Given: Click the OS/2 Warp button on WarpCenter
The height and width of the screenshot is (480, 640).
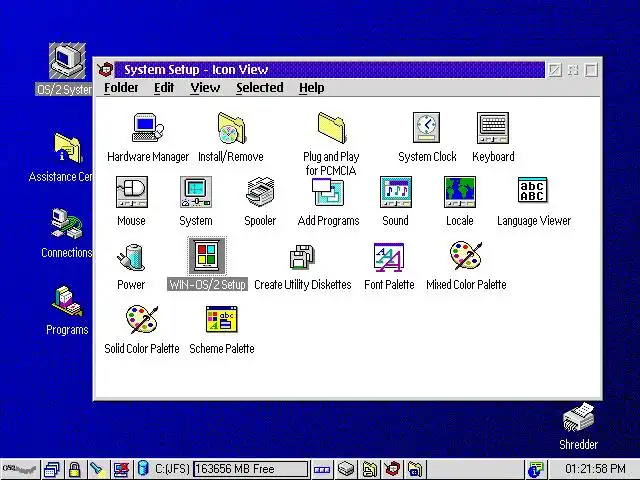Looking at the screenshot, I should click(20, 469).
